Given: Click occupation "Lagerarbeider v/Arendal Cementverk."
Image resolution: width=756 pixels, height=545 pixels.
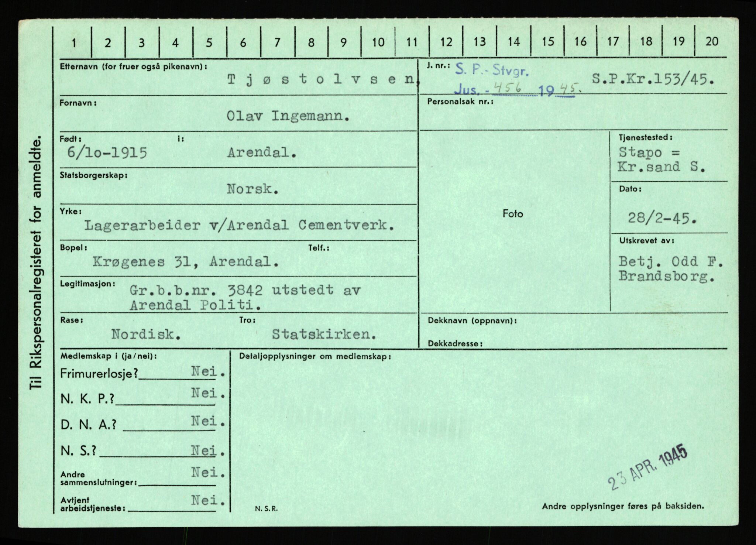Looking at the screenshot, I should pyautogui.click(x=239, y=226).
